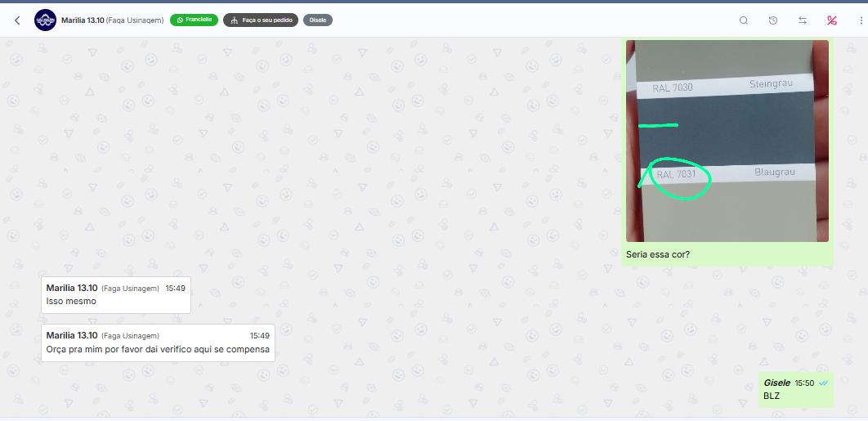The width and height of the screenshot is (868, 421).
Task: Go back using the left chevron arrow
Action: tap(17, 20)
